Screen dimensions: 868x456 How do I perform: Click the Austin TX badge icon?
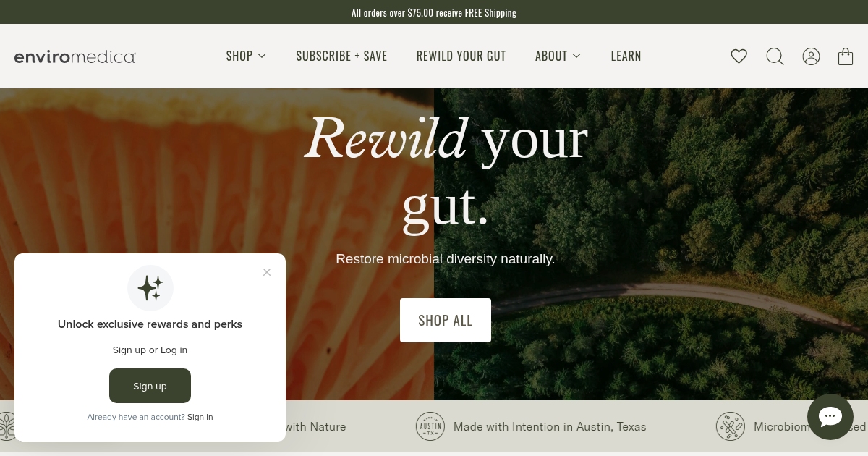click(x=430, y=426)
